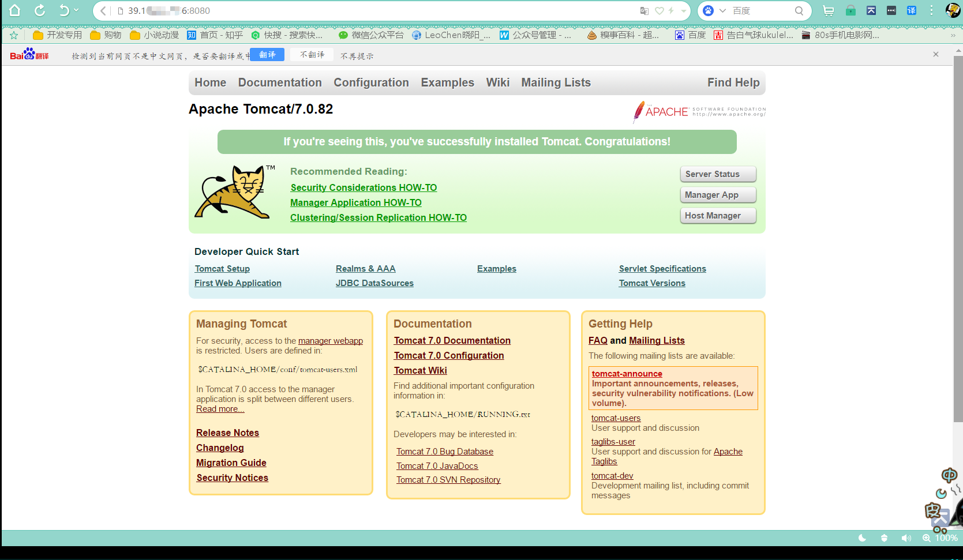Open the three-dot browser menu
The width and height of the screenshot is (963, 560).
(x=931, y=10)
